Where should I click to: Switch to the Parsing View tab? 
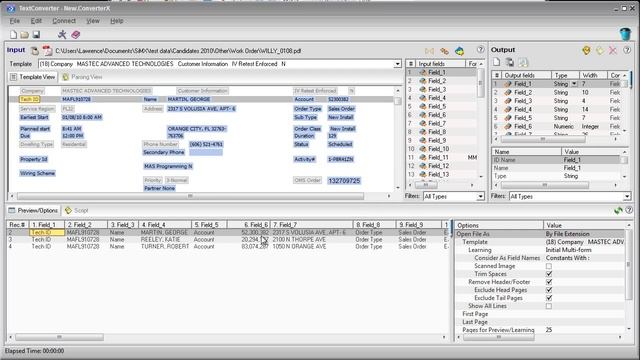(x=82, y=77)
